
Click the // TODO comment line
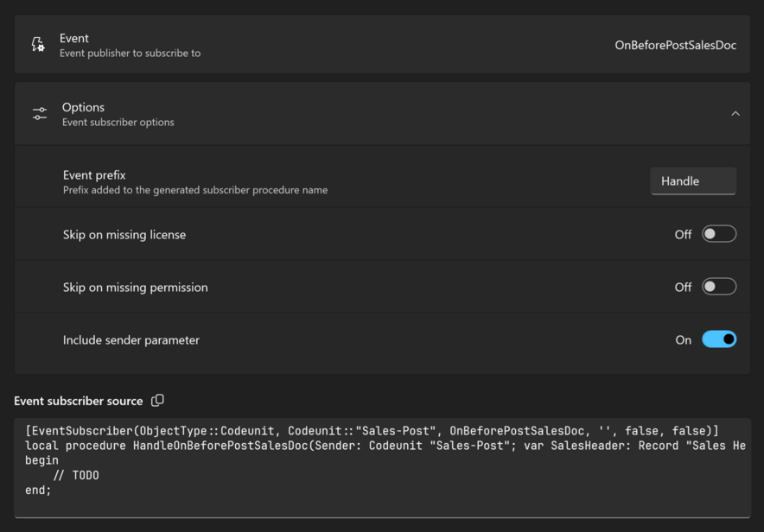[76, 475]
